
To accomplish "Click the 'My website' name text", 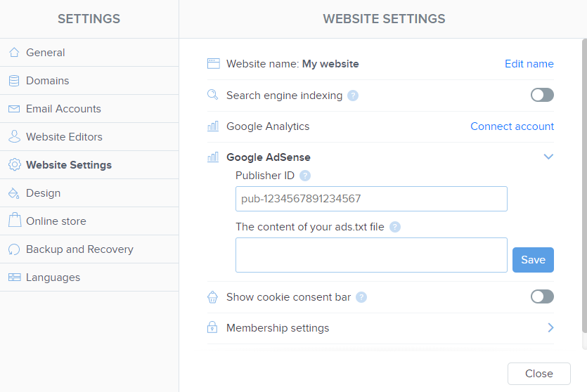I will (330, 64).
